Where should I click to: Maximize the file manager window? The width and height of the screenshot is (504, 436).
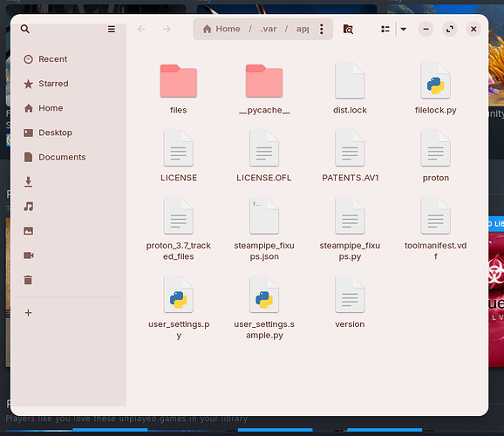point(450,30)
